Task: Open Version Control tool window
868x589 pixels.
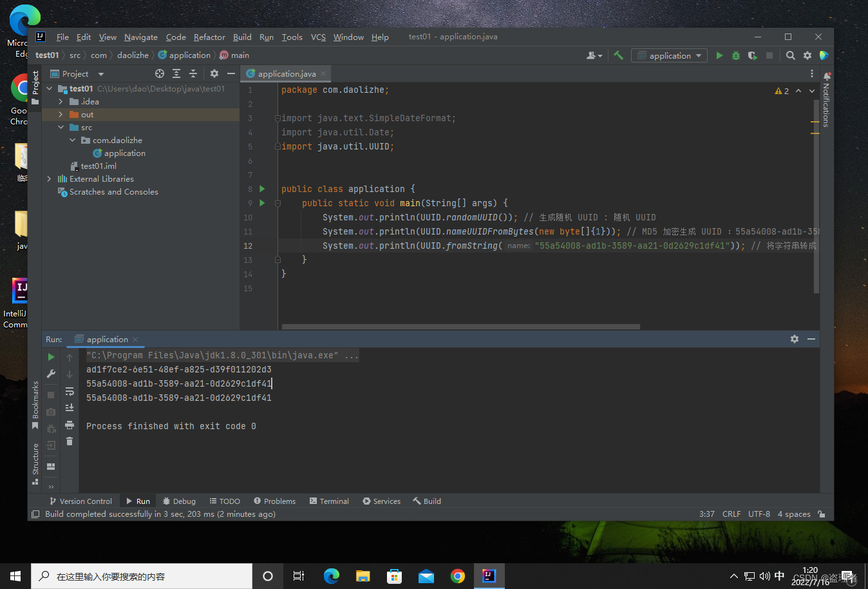Action: pyautogui.click(x=80, y=501)
